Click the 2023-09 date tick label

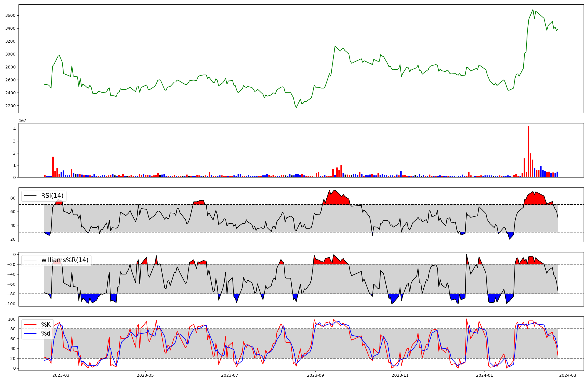point(315,375)
